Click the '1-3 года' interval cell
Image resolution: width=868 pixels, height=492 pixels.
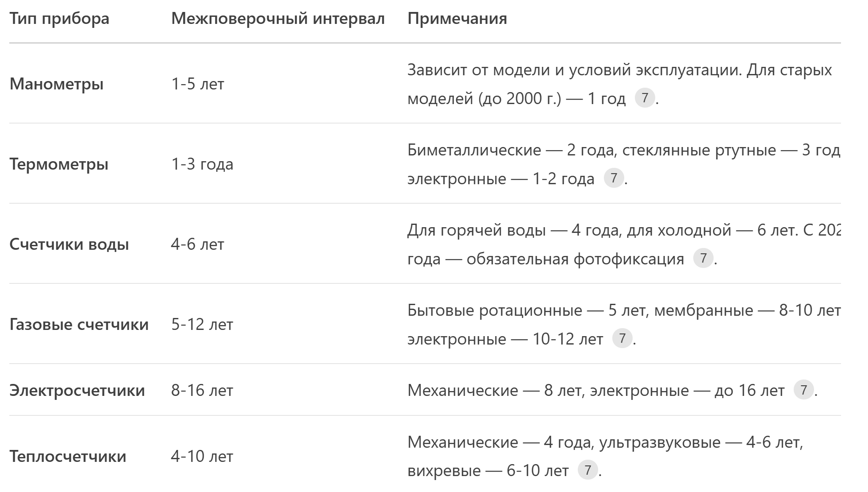coord(202,164)
